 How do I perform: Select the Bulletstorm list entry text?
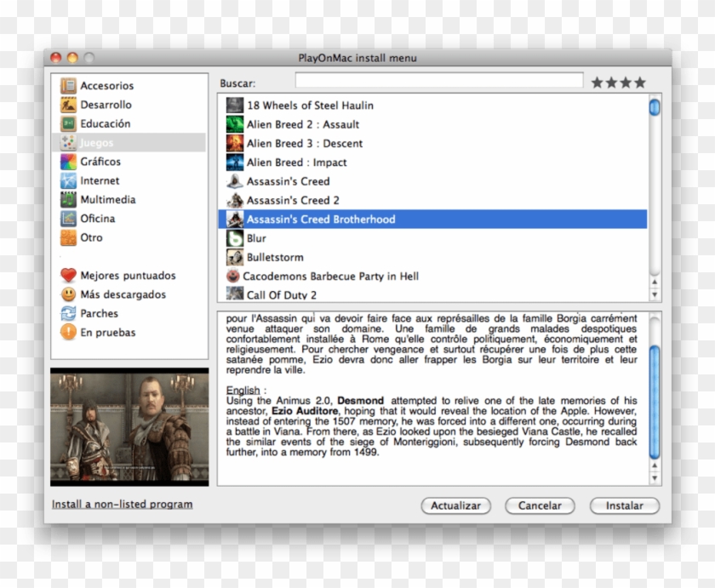(x=275, y=257)
